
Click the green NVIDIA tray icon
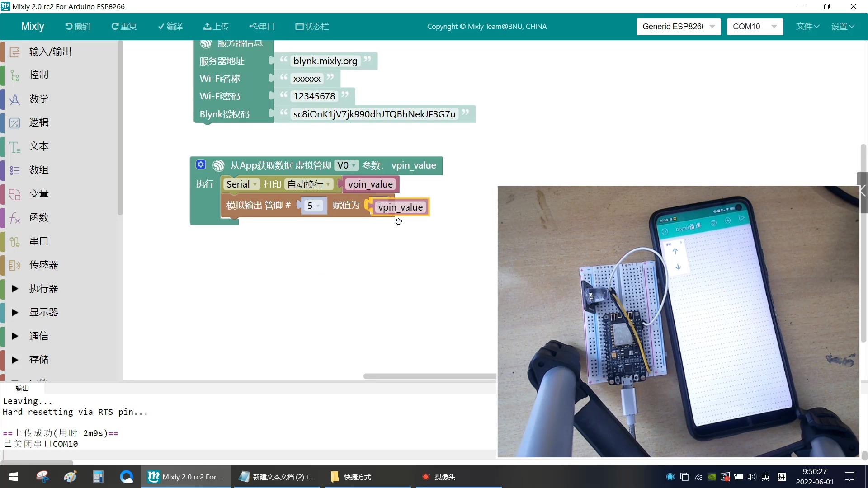point(712,477)
